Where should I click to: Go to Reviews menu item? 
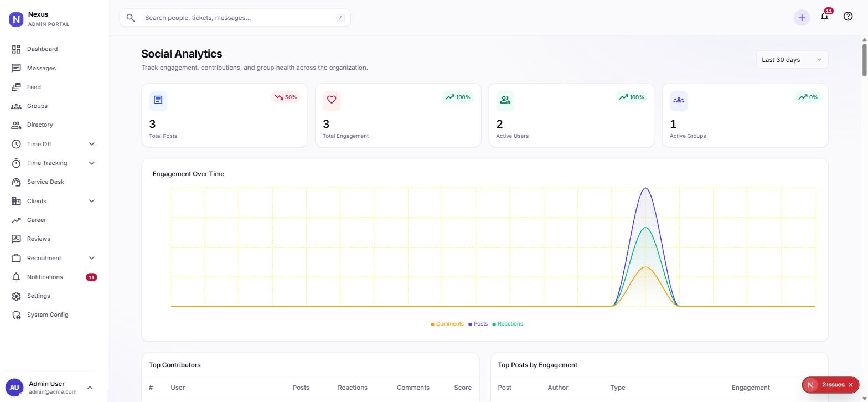[x=54, y=239]
